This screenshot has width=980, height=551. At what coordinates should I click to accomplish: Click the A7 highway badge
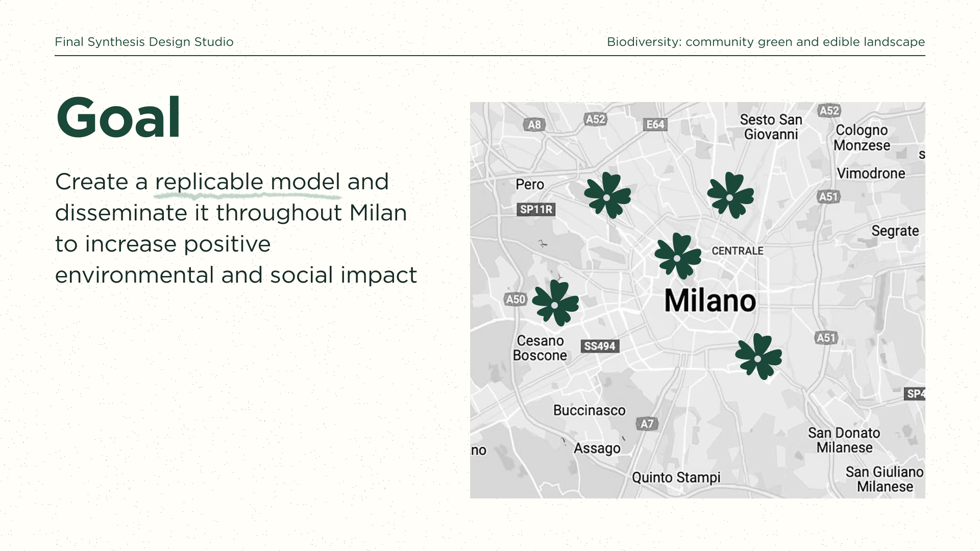click(647, 424)
